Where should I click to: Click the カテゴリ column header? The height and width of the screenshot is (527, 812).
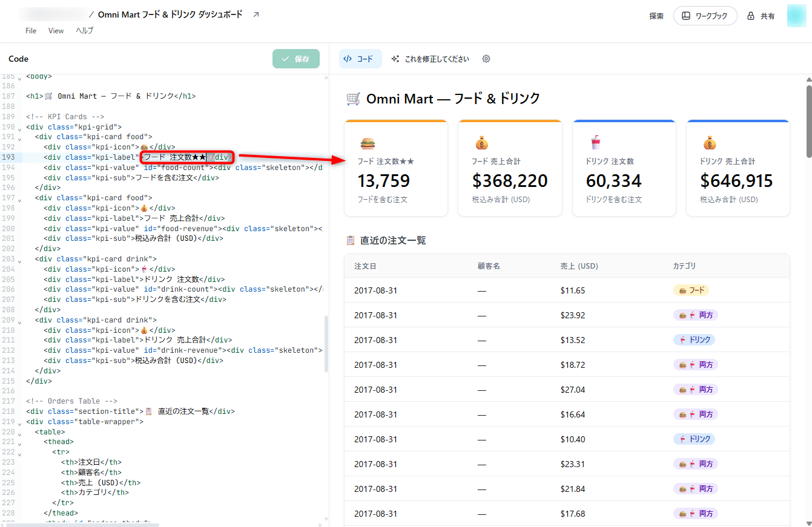click(684, 266)
